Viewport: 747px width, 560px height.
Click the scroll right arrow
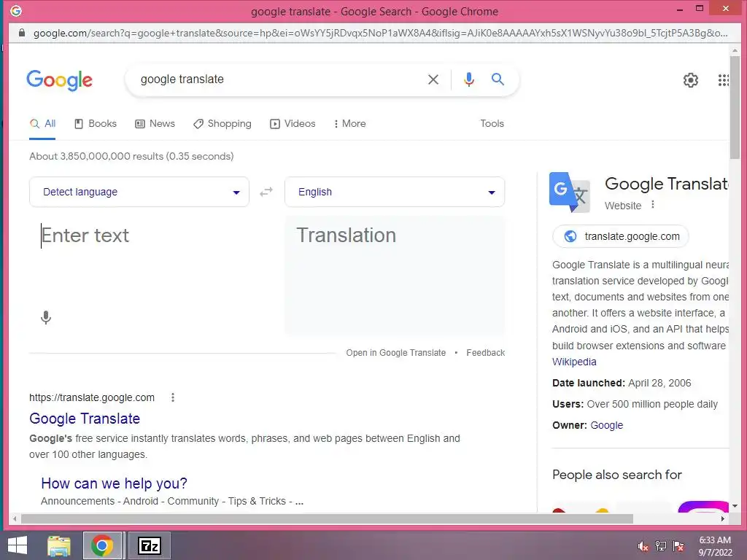click(723, 518)
